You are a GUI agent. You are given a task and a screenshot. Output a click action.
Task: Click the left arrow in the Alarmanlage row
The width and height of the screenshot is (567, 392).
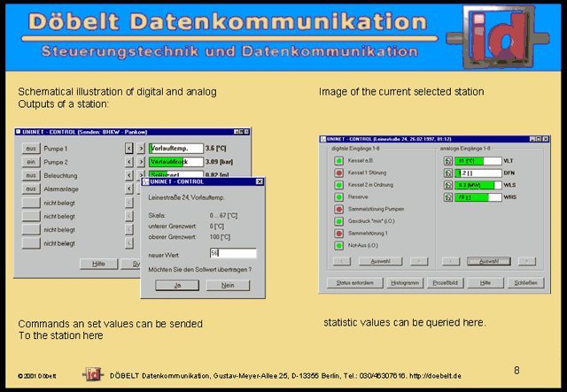(x=129, y=188)
